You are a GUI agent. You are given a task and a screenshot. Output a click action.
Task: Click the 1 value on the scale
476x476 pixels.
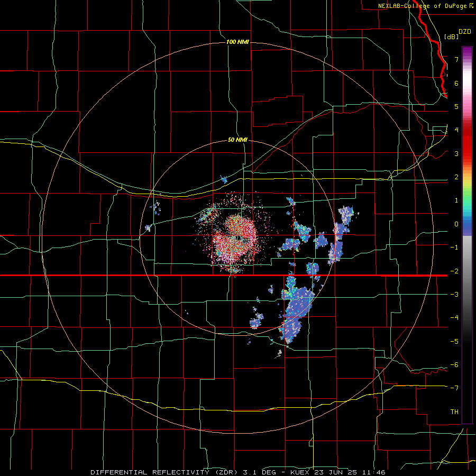point(456,200)
